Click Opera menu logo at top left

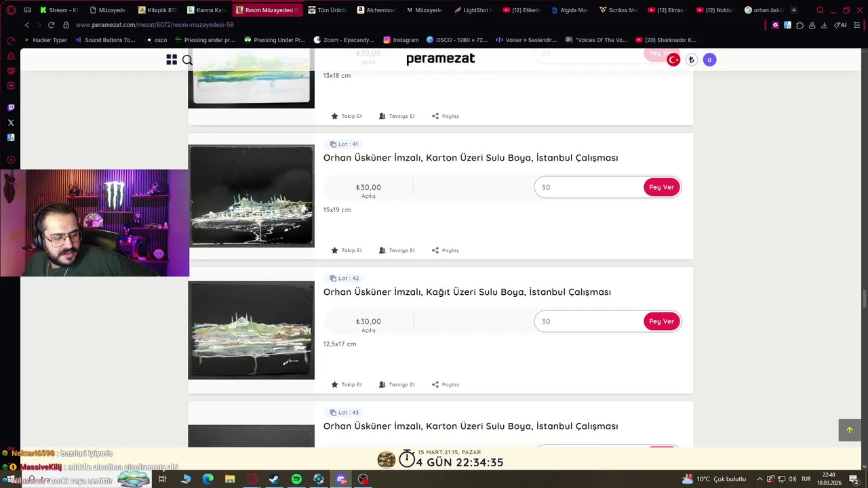(x=10, y=10)
